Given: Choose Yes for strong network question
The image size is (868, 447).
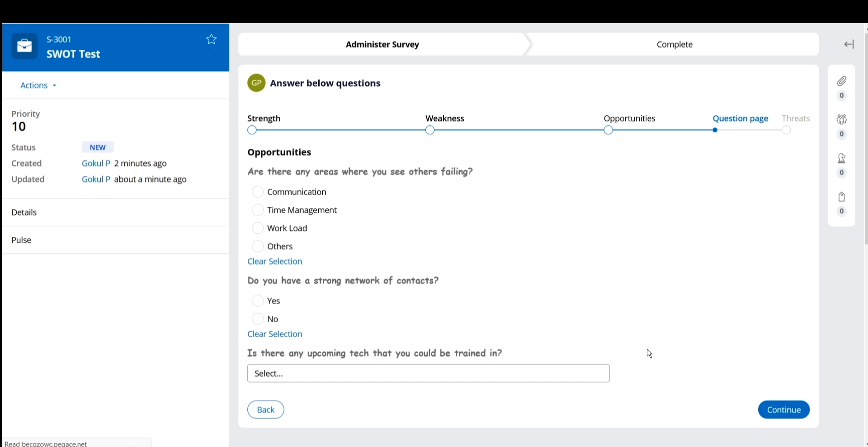Looking at the screenshot, I should pos(258,301).
